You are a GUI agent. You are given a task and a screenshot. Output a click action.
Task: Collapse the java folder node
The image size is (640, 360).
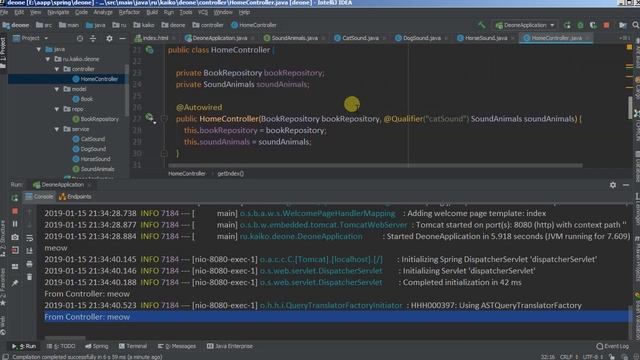pos(39,49)
